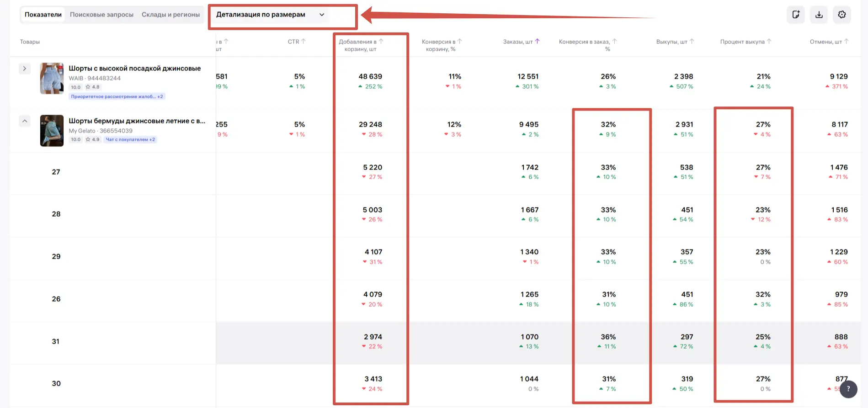Collapse the Шорты бермуды джинсовые row

[25, 121]
